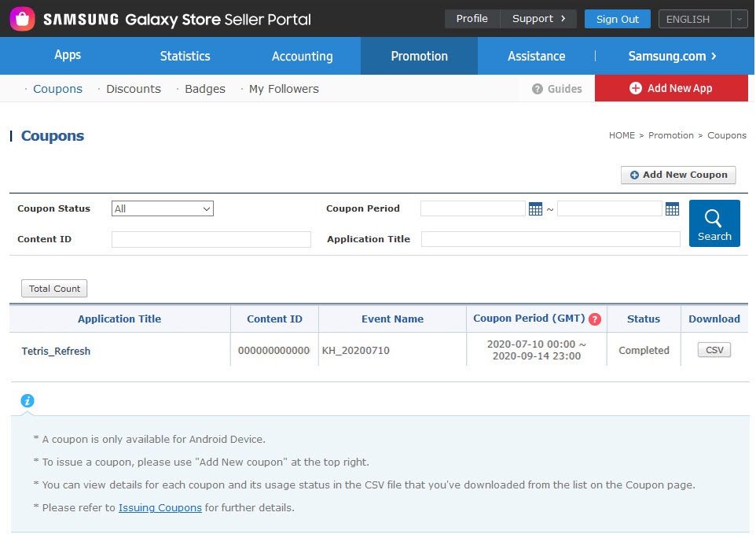756x538 pixels.
Task: Click the info icon above the coupon notes
Action: (28, 401)
